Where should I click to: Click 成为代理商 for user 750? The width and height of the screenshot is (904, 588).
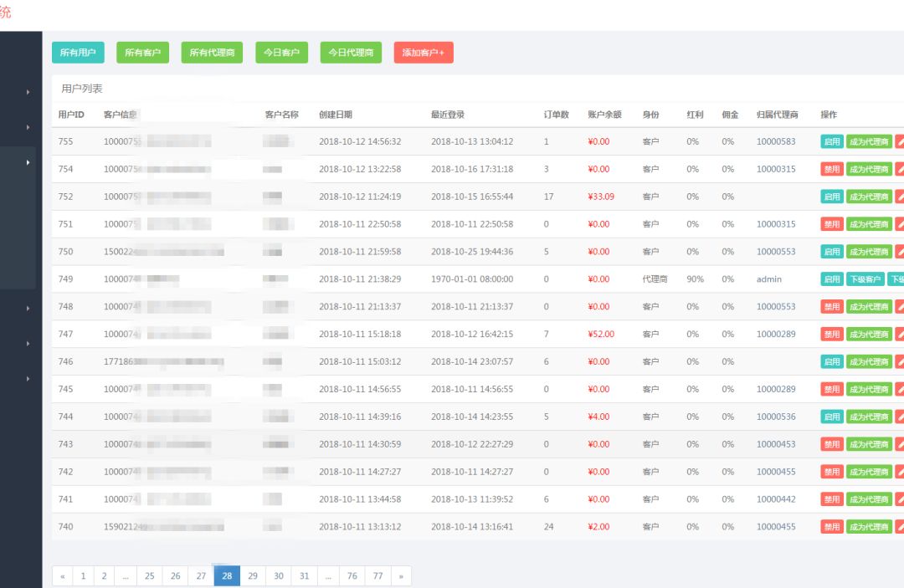[x=869, y=252]
